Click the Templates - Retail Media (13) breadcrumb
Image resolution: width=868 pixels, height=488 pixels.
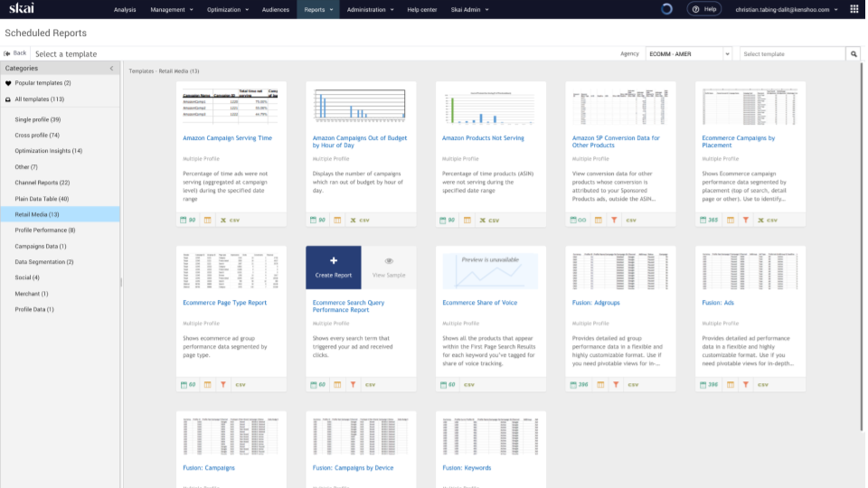(x=164, y=70)
